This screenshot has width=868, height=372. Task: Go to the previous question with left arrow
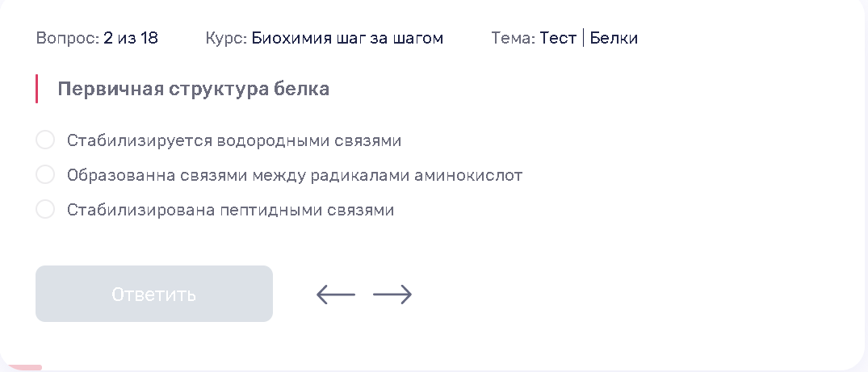(335, 294)
